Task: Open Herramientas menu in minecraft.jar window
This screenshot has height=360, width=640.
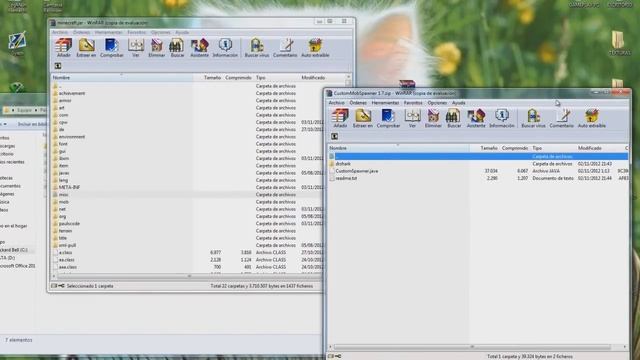Action: (109, 32)
